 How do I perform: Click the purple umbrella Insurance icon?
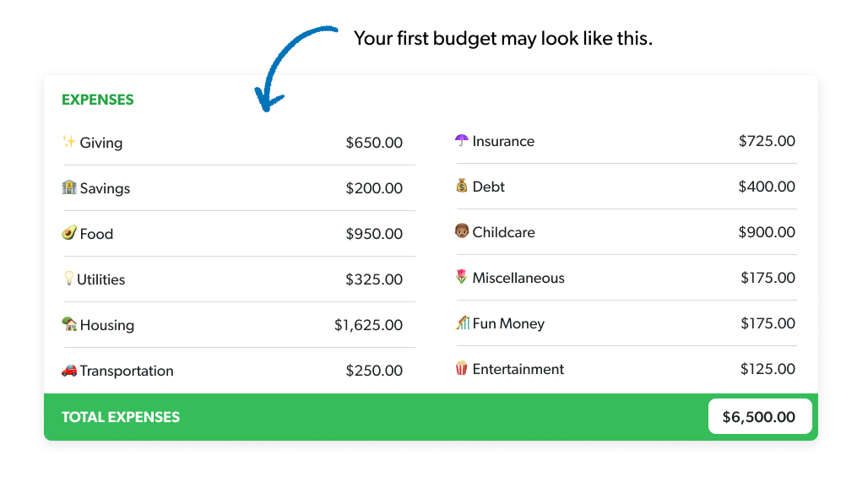click(x=461, y=140)
